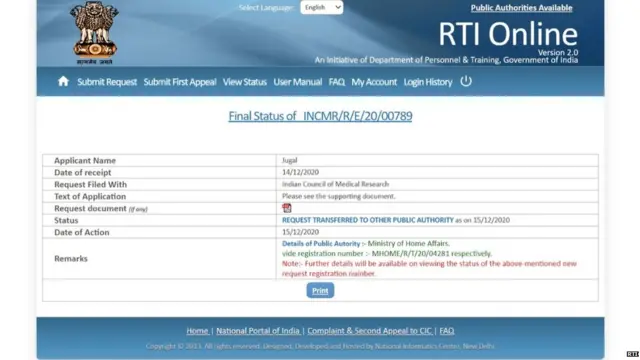Screen dimensions: 640x360
Task: Open Submit Request menu item
Action: coord(107,82)
